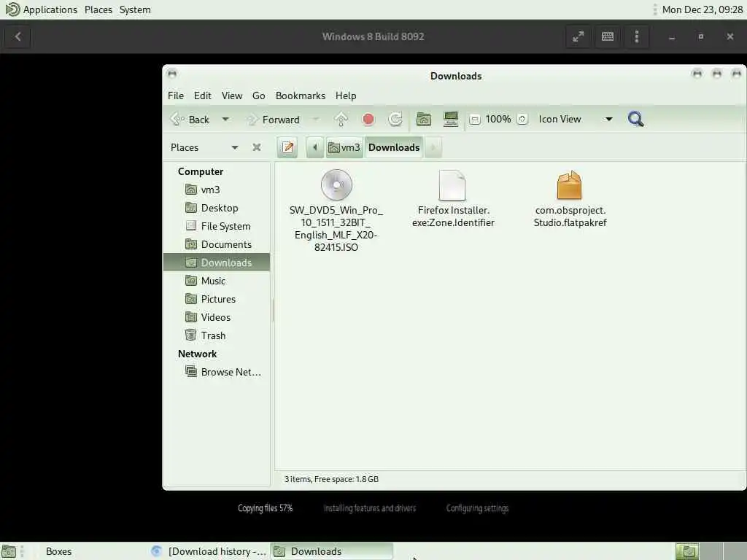747x560 pixels.
Task: Reset zoom via 100% label
Action: 498,119
